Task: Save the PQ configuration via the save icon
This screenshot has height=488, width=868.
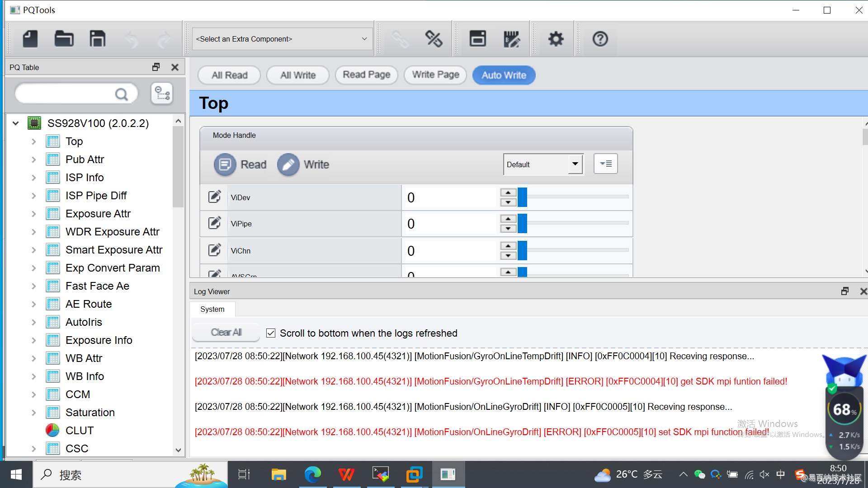Action: (x=97, y=39)
